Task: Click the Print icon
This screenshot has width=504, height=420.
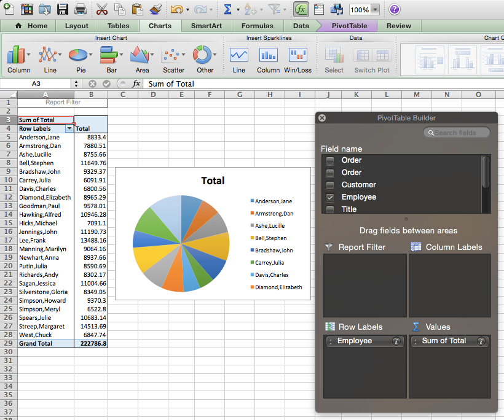Action: pos(80,9)
